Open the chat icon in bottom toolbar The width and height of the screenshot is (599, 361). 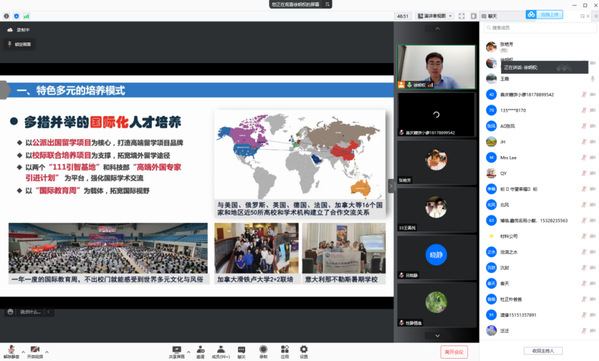tap(241, 352)
